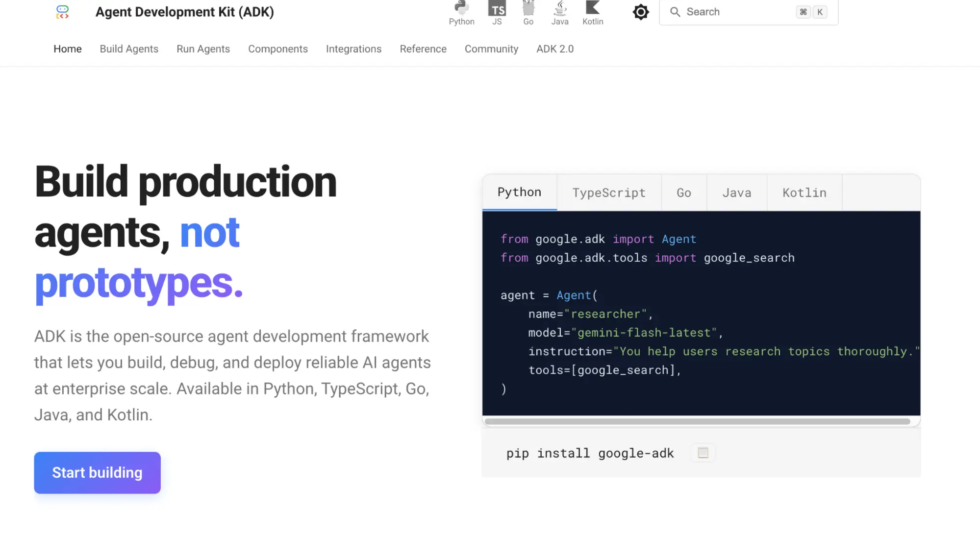Click the search magnifier icon
The width and height of the screenshot is (980, 559).
[675, 12]
